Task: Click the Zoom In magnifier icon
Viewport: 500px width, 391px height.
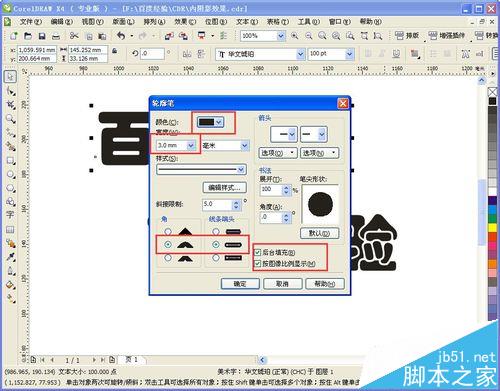Action: pos(294,35)
